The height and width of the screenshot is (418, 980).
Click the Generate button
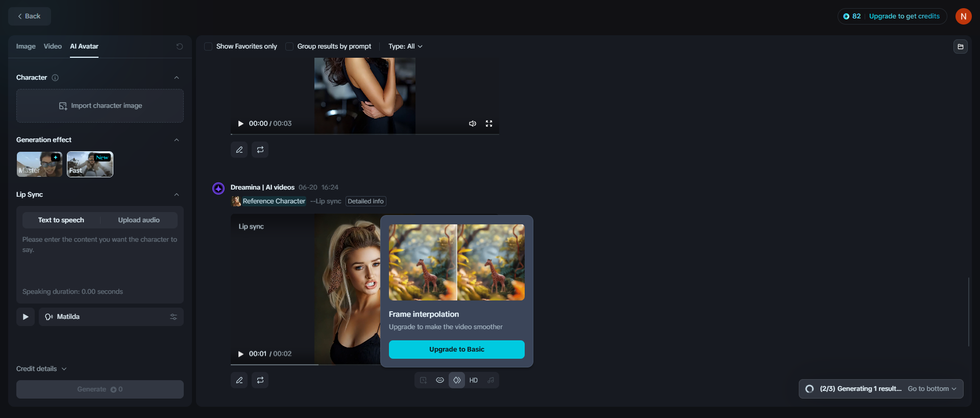(x=100, y=389)
